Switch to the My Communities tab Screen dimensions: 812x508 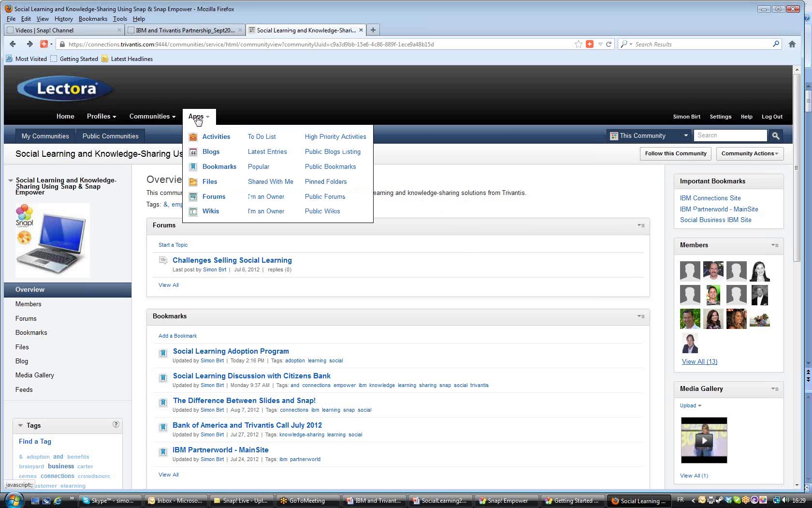(x=45, y=136)
